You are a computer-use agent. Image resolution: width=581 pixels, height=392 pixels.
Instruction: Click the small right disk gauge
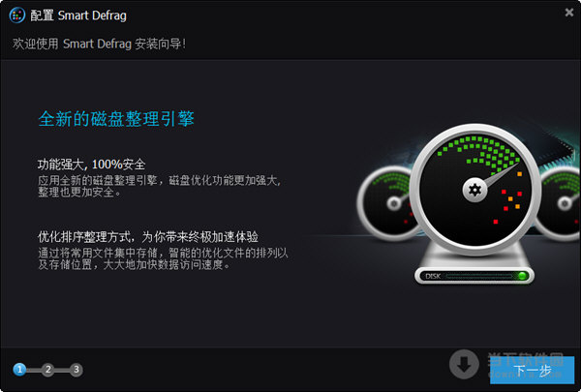point(561,203)
